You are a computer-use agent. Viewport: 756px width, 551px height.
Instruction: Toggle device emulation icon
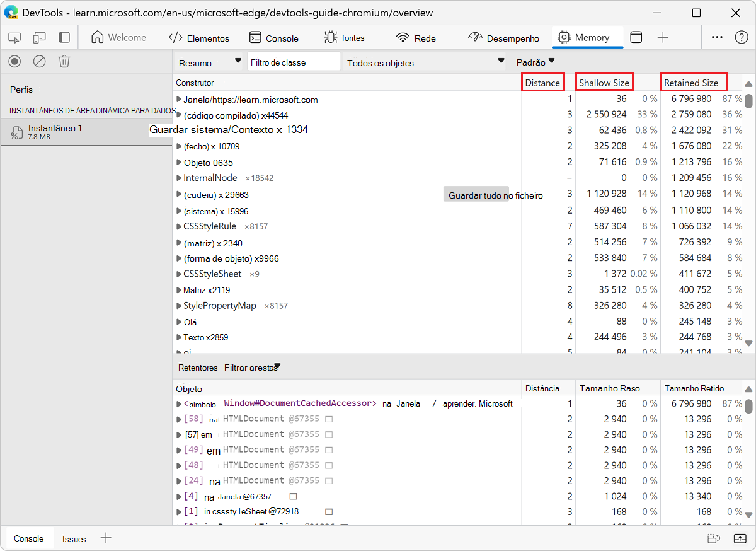40,38
